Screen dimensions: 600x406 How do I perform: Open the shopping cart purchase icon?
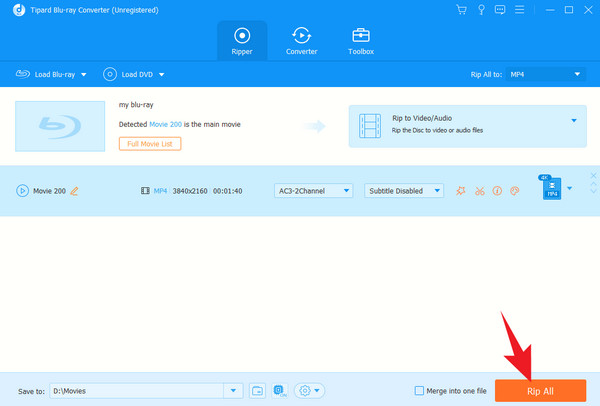point(461,10)
